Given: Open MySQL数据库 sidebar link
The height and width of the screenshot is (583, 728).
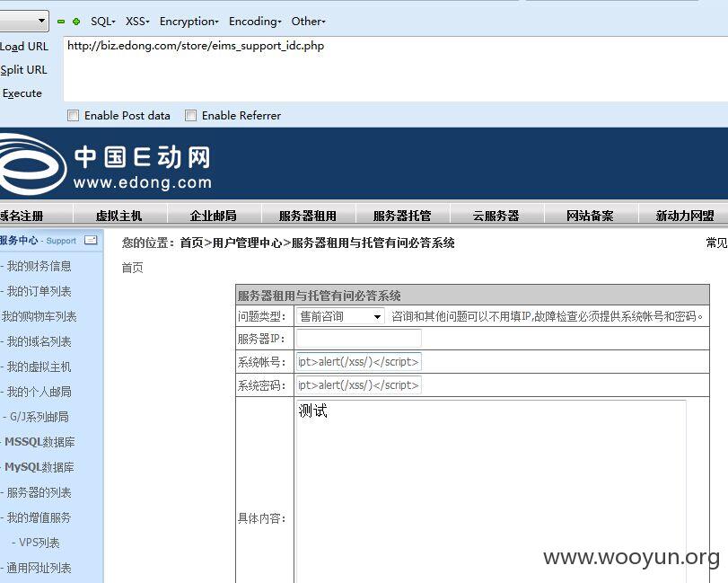Looking at the screenshot, I should pos(39,467).
